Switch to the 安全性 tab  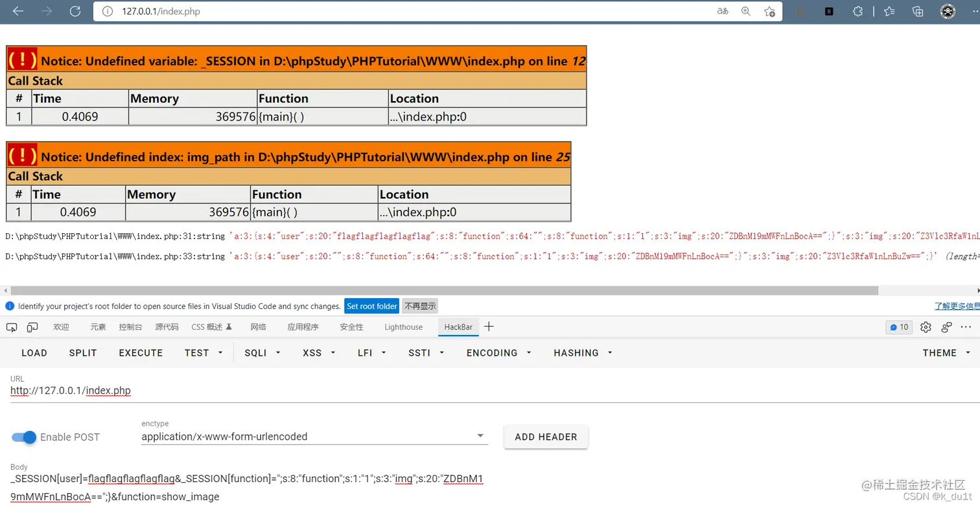351,327
